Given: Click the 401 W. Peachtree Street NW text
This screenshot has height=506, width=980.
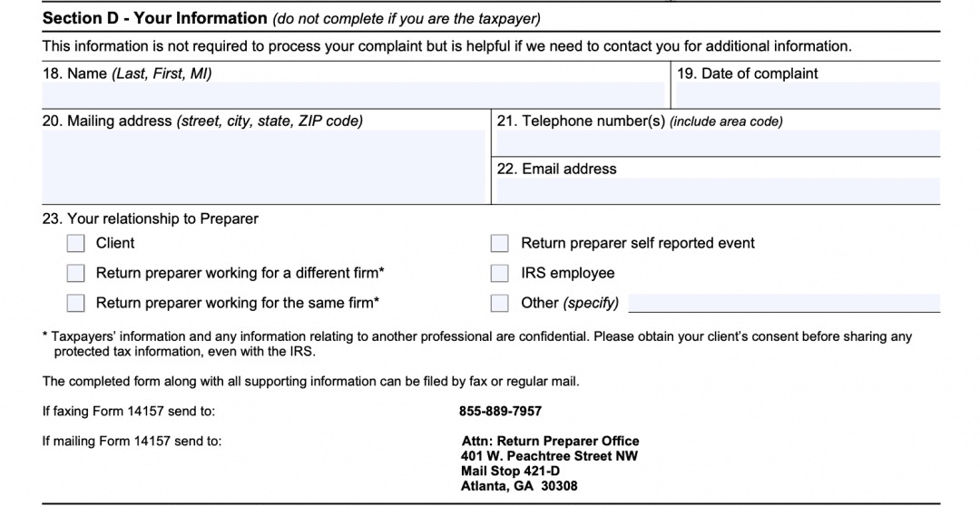Looking at the screenshot, I should [549, 455].
